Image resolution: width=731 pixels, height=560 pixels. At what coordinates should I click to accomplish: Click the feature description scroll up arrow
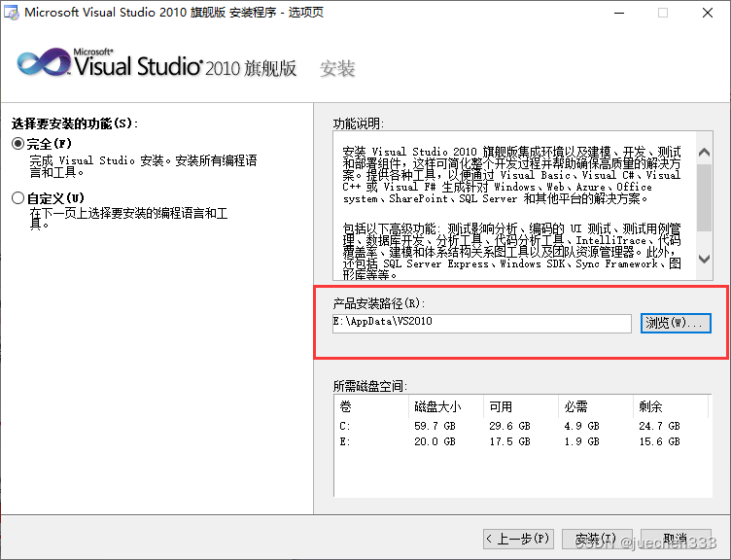(704, 152)
